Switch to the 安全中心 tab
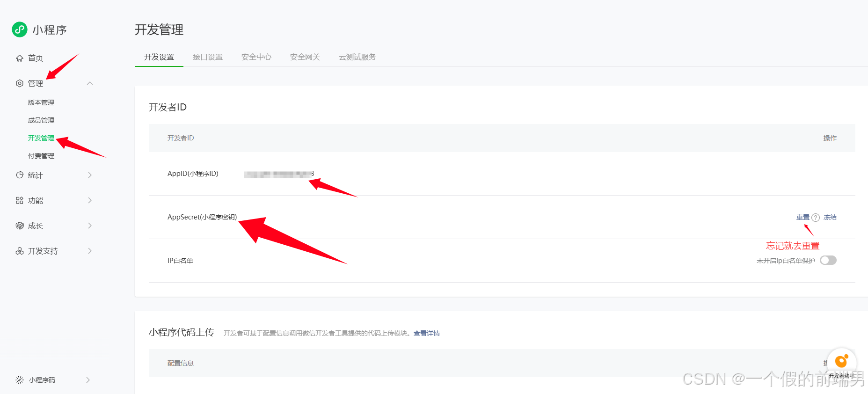Image resolution: width=868 pixels, height=394 pixels. tap(256, 57)
